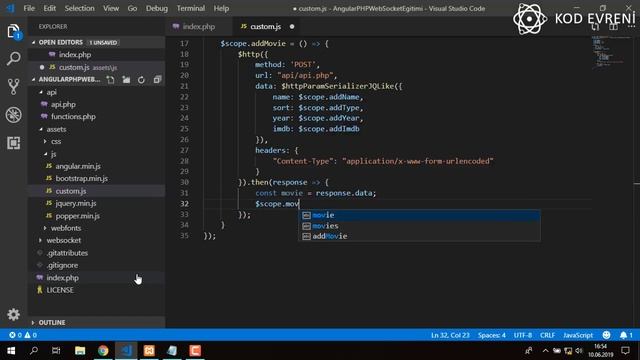Open the Help menu

click(x=221, y=8)
